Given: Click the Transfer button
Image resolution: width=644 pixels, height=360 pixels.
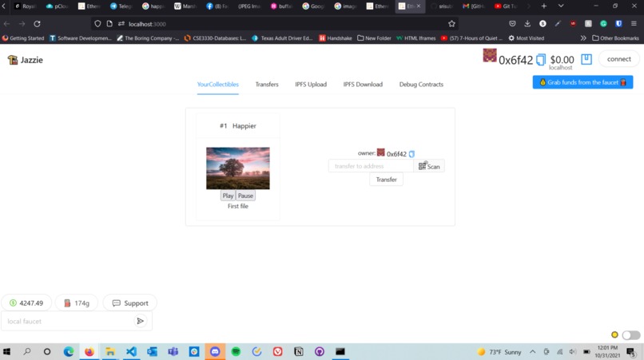Looking at the screenshot, I should tap(386, 180).
